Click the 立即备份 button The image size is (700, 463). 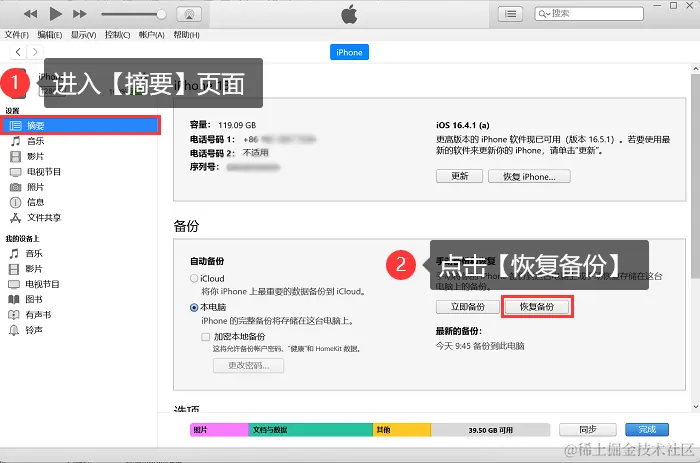467,307
